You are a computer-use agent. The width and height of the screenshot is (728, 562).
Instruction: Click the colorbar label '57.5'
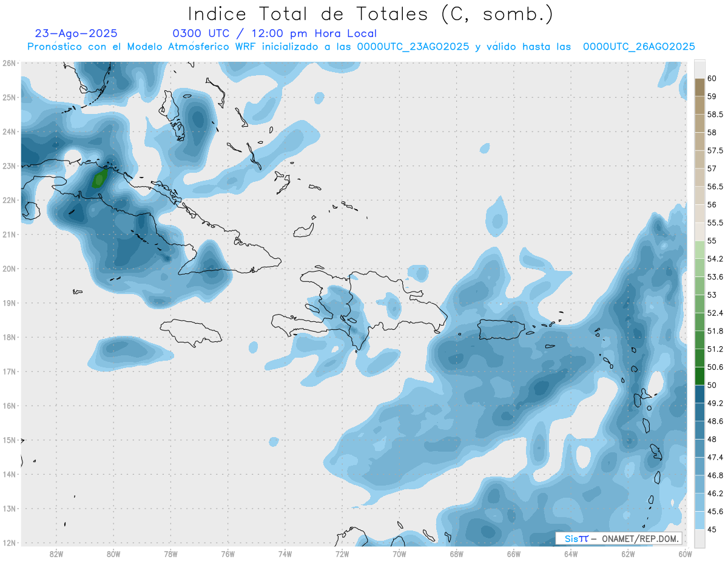pyautogui.click(x=715, y=150)
